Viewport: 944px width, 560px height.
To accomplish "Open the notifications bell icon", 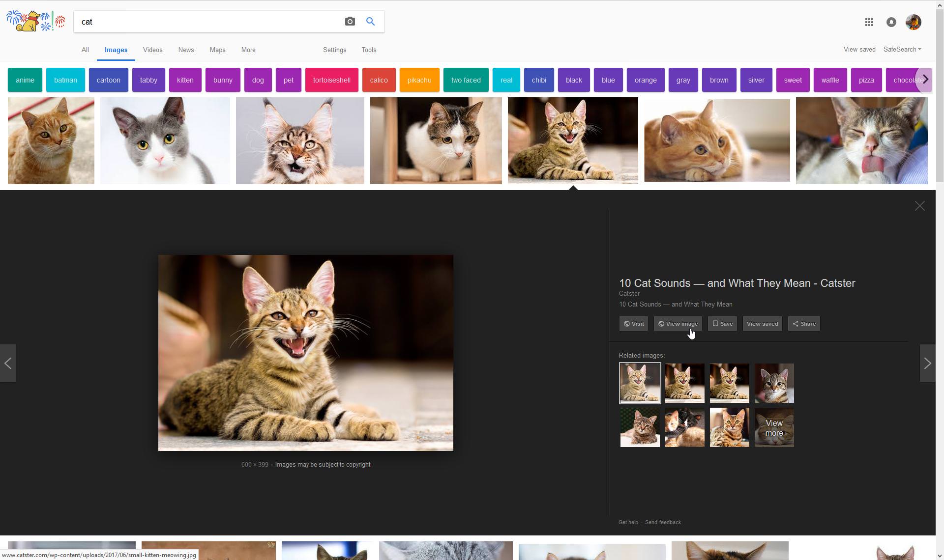I will pyautogui.click(x=891, y=22).
